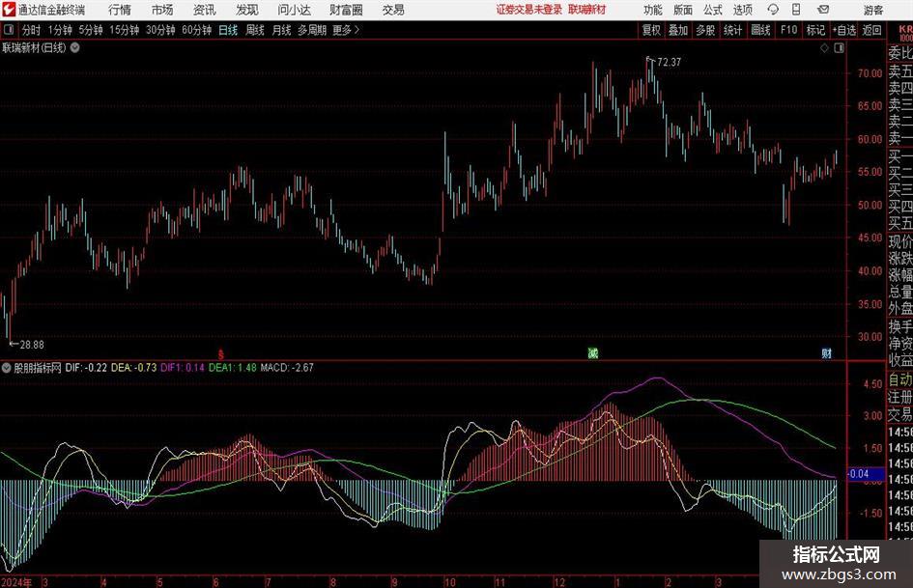Viewport: 913px width, 588px height.
Task: Click the 复权 toolbar button
Action: (651, 30)
